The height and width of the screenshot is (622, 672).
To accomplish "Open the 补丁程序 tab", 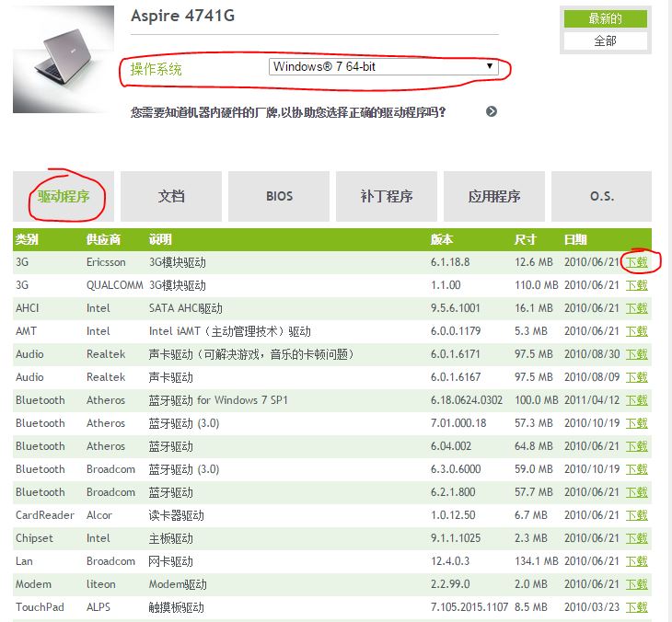I will [387, 196].
